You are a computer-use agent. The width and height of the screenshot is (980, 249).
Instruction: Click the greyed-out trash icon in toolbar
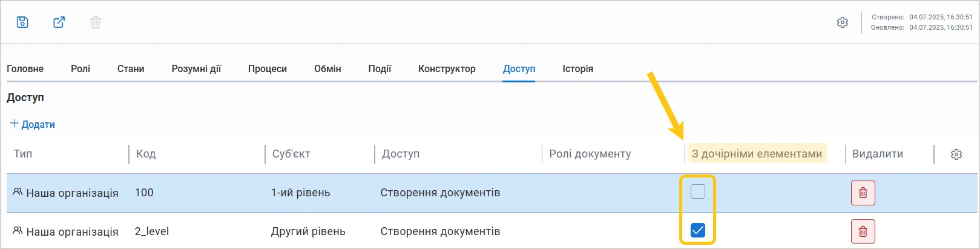[95, 22]
